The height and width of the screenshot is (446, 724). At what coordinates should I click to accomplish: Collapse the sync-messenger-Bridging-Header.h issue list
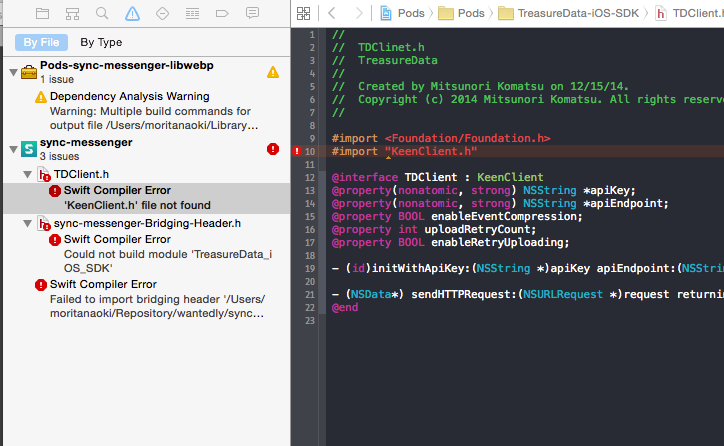pyautogui.click(x=28, y=223)
